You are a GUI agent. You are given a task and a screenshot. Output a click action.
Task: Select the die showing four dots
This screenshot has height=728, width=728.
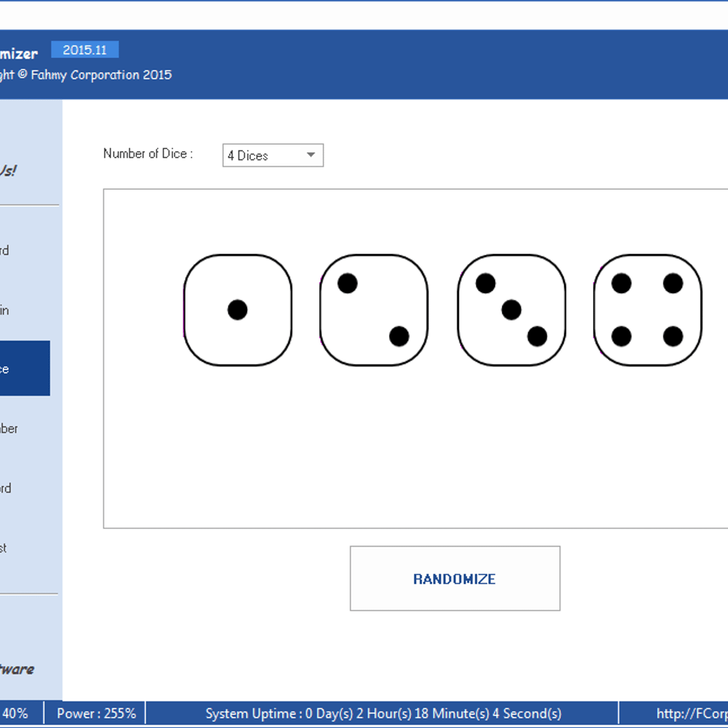click(647, 310)
